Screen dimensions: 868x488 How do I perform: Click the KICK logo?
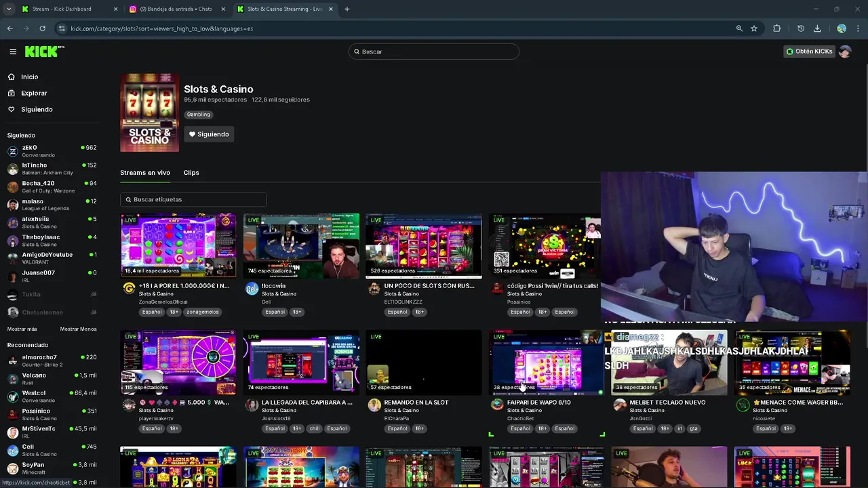pyautogui.click(x=44, y=52)
